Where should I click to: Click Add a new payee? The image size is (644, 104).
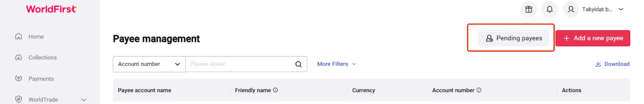click(x=593, y=38)
